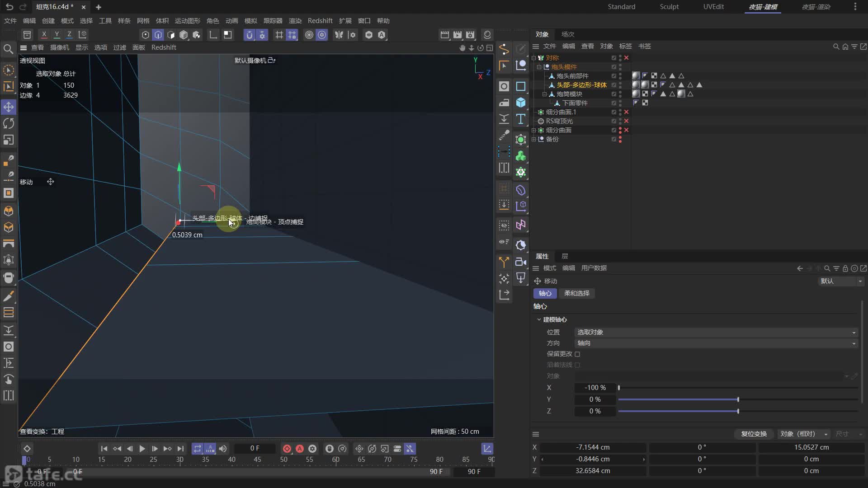Viewport: 868px width, 488px height.
Task: Adjust the X axis percentage slider
Action: tap(738, 388)
